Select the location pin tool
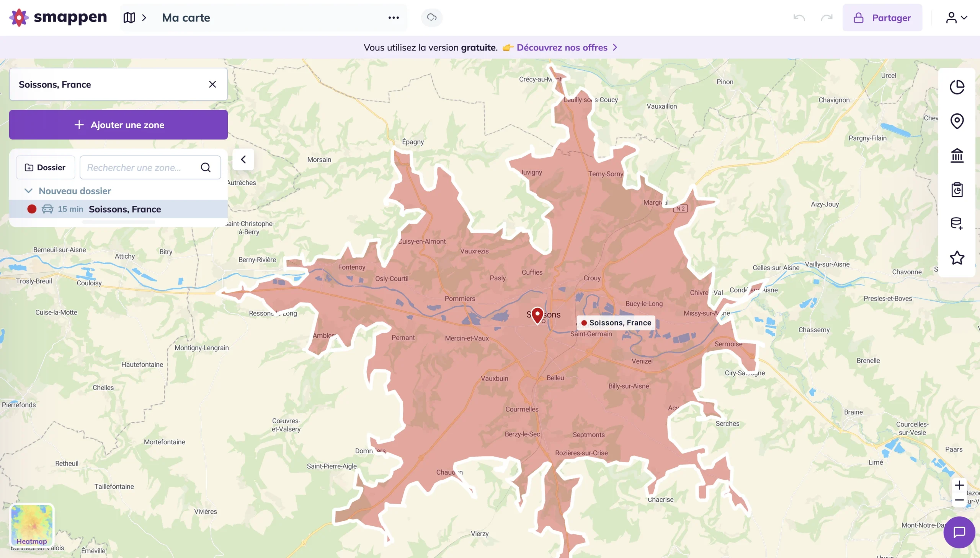The image size is (980, 558). tap(957, 121)
